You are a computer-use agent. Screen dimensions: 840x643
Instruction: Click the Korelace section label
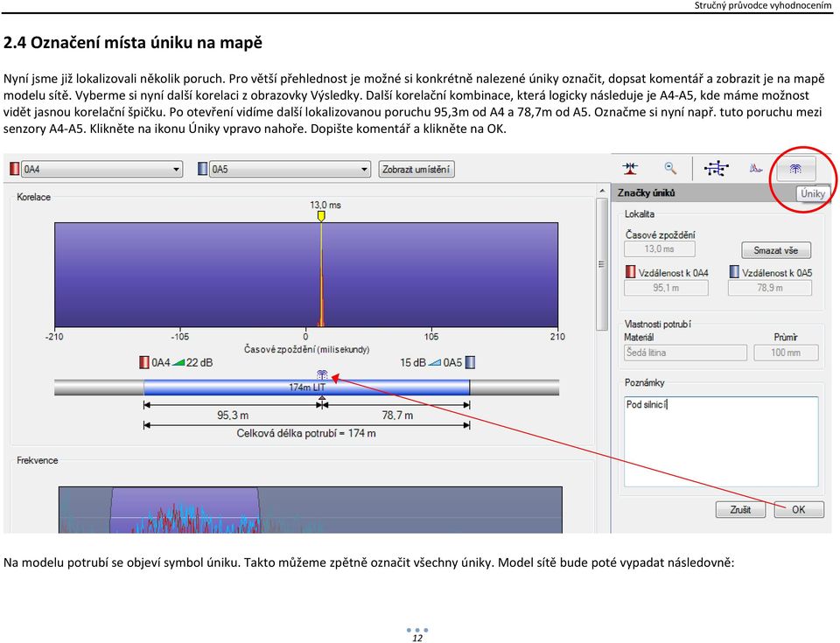tap(34, 197)
